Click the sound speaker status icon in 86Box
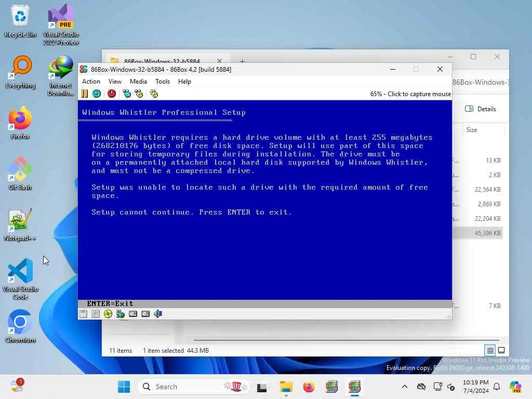The image size is (532, 399). pyautogui.click(x=158, y=314)
